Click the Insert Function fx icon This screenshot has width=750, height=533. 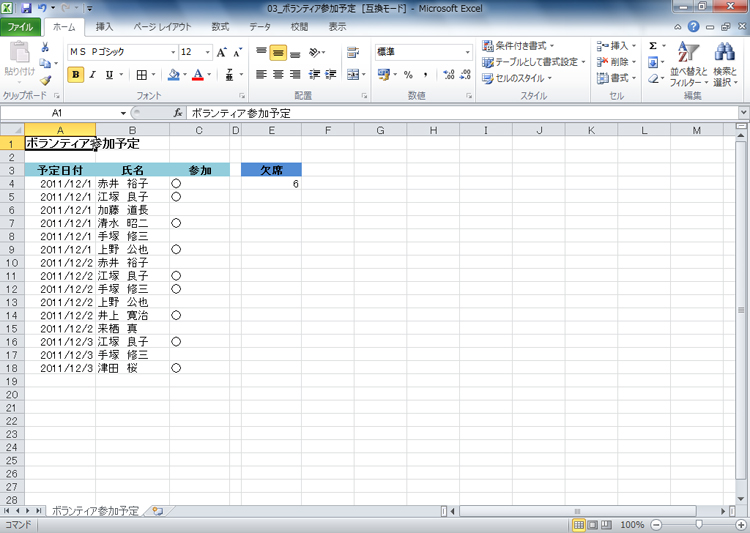point(178,113)
